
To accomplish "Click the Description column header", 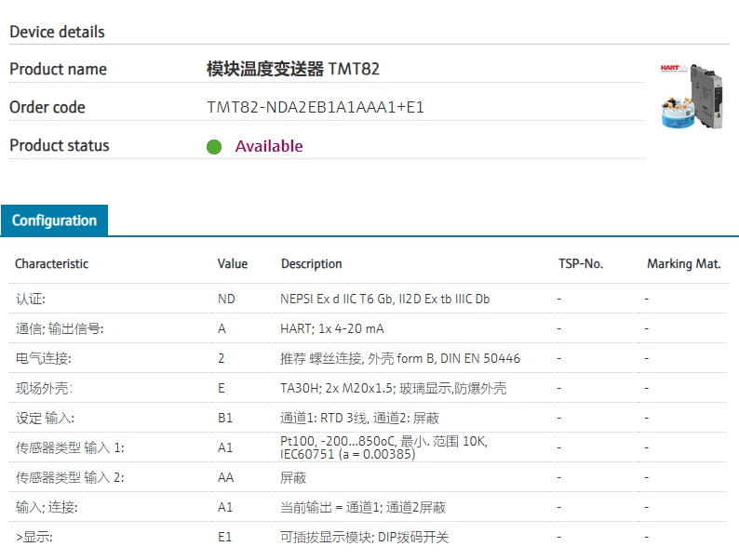I will tap(312, 264).
